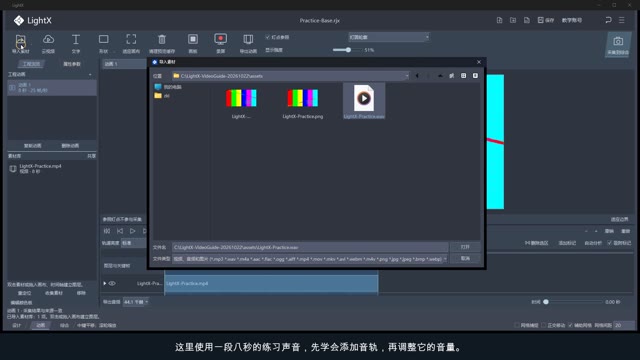The height and width of the screenshot is (360, 640).
Task: Select LightX-Practice.mp4 in material library
Action: 52,169
